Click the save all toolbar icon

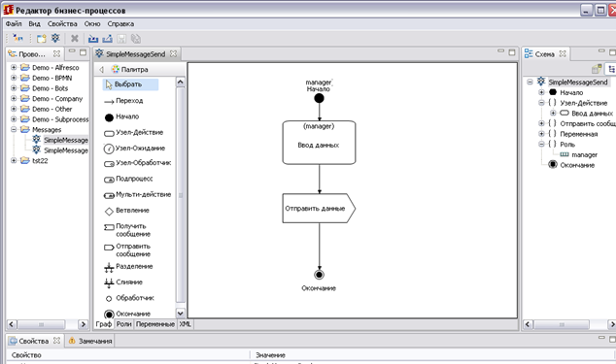[136, 39]
